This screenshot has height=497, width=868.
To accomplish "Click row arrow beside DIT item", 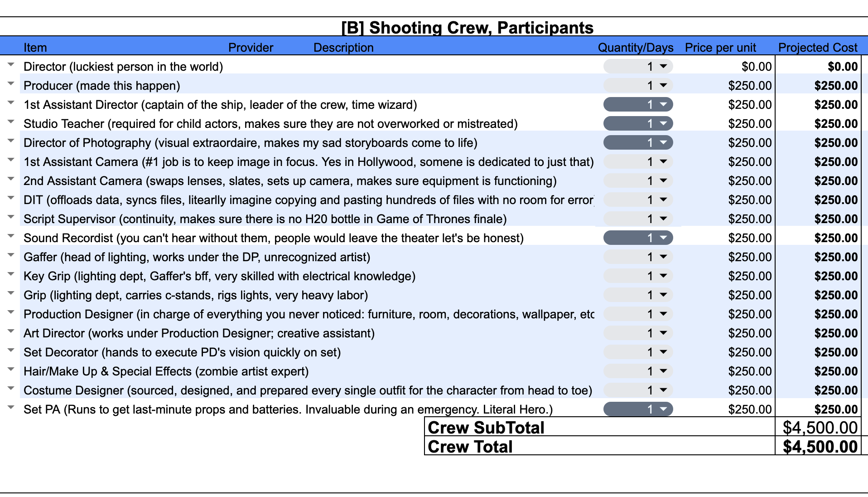I will coord(11,199).
